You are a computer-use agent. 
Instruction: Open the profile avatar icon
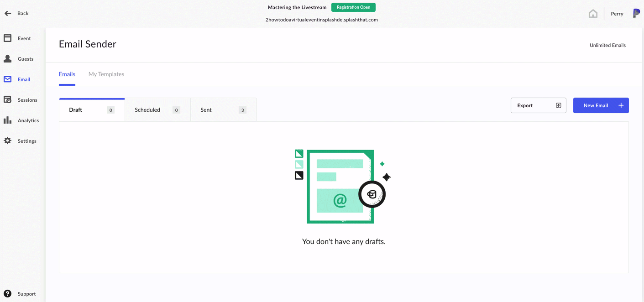[x=636, y=13]
